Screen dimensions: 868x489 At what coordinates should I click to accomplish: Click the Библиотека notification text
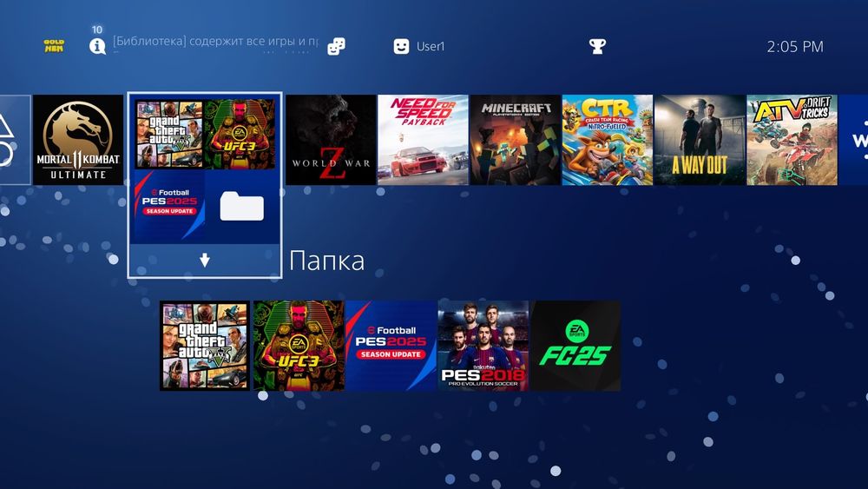tap(216, 42)
